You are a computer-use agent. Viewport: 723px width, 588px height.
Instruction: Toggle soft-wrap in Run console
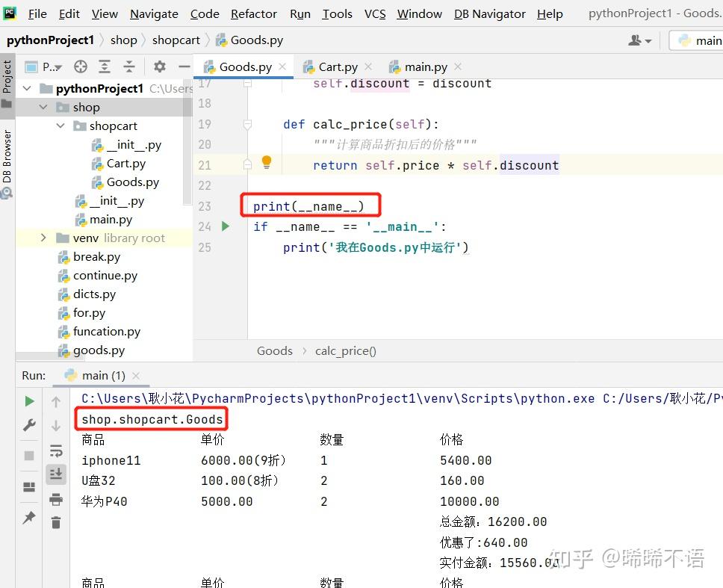point(56,451)
